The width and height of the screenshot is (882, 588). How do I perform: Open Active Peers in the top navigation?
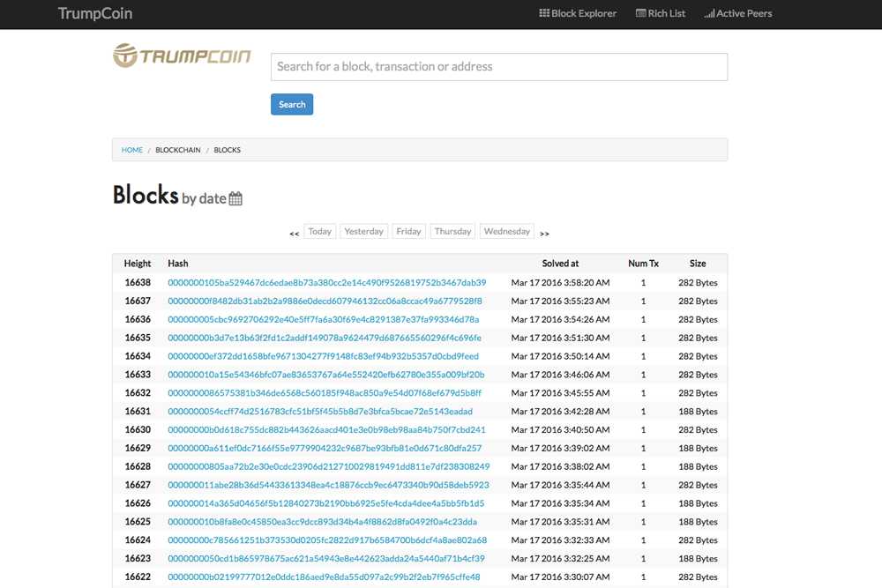pos(738,13)
